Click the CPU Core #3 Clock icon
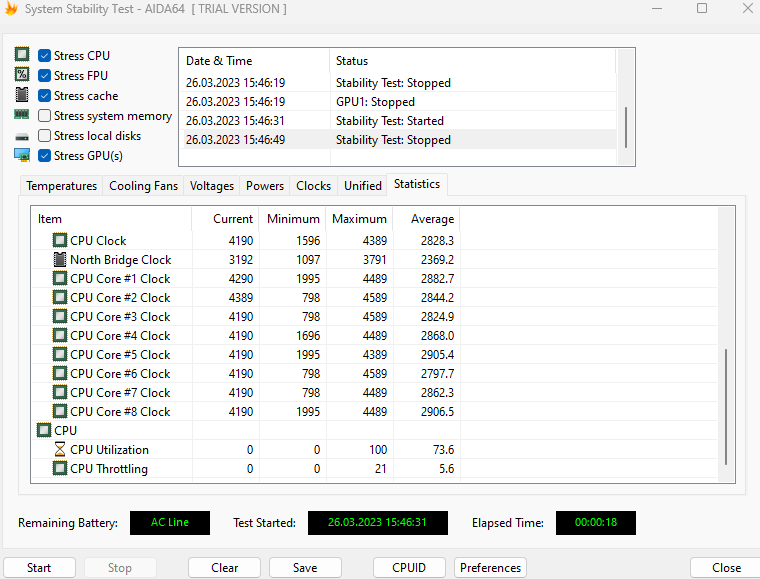Screen dimensions: 760x579 tap(60, 316)
